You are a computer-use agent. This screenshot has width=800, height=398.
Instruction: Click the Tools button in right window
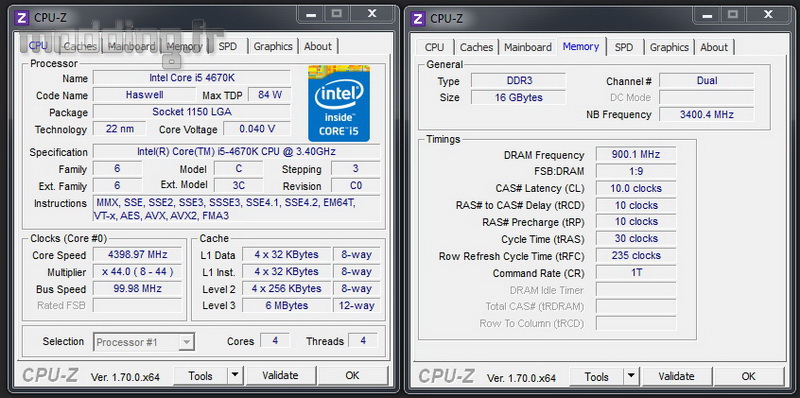point(597,377)
